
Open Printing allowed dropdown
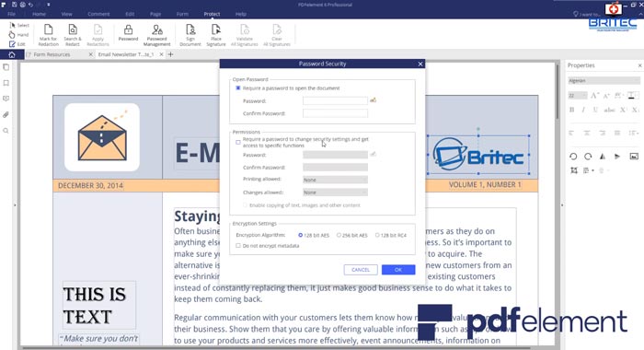click(335, 180)
